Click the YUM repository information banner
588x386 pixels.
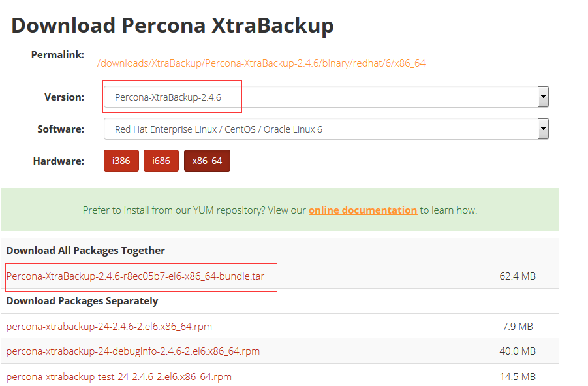tap(279, 210)
